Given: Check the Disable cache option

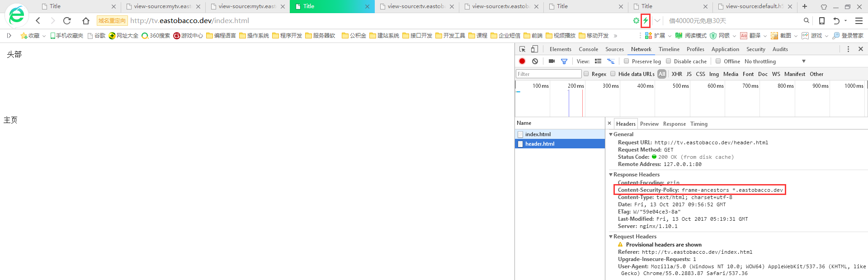Looking at the screenshot, I should 668,61.
